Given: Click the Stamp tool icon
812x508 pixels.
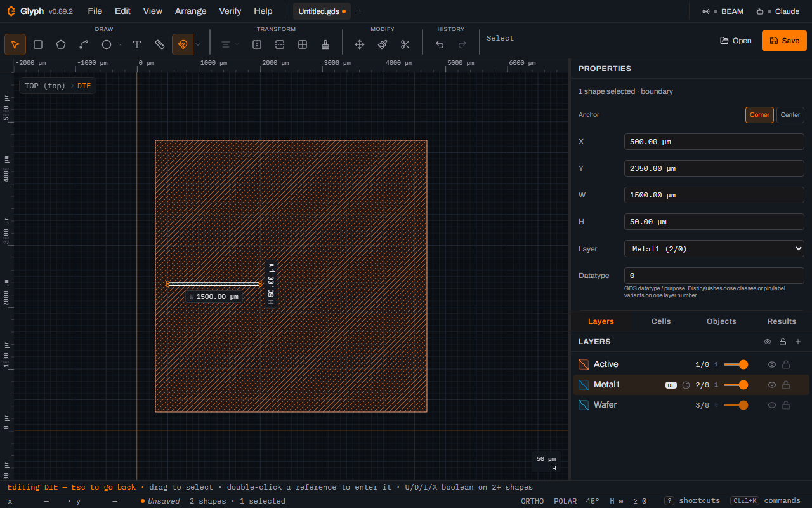Looking at the screenshot, I should (x=325, y=44).
